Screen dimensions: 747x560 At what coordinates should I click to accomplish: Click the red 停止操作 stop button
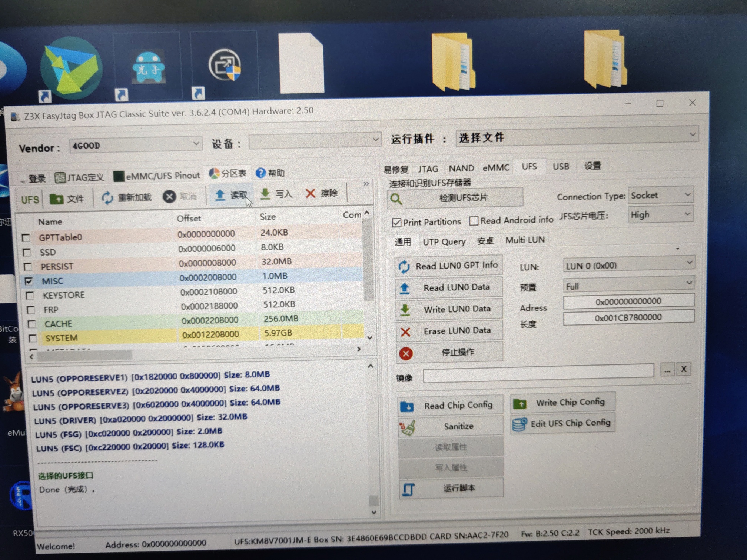coord(449,352)
